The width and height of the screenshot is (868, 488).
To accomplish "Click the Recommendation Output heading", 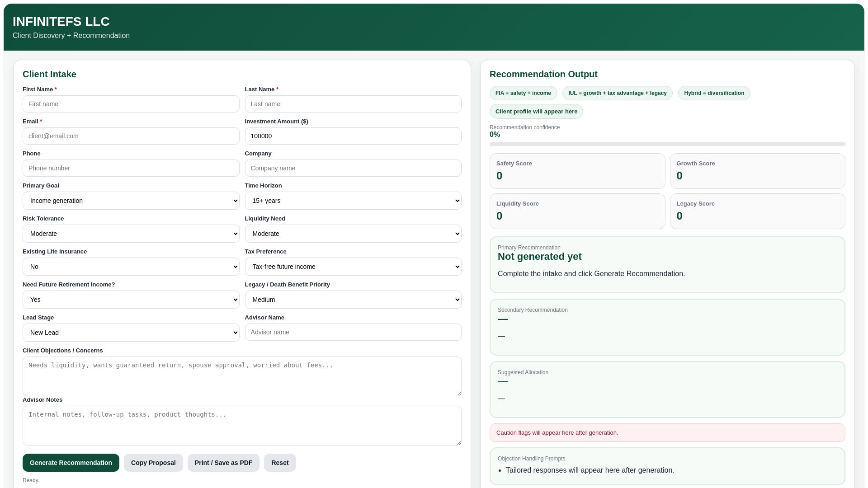I will coord(543,74).
